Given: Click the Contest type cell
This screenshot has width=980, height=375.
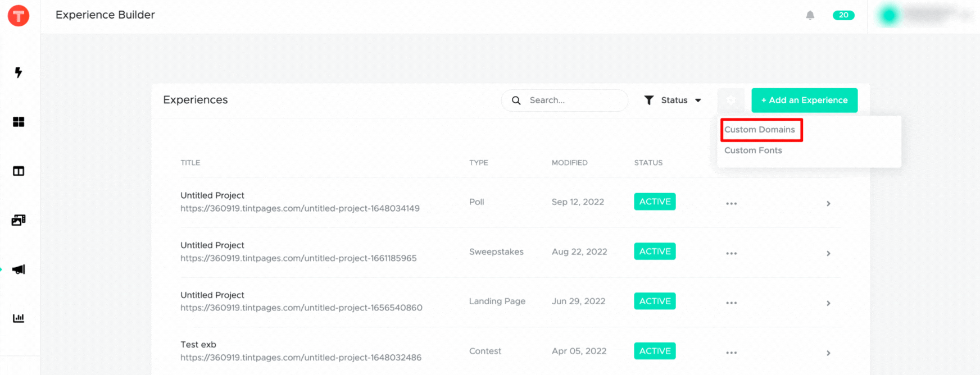Looking at the screenshot, I should (485, 351).
